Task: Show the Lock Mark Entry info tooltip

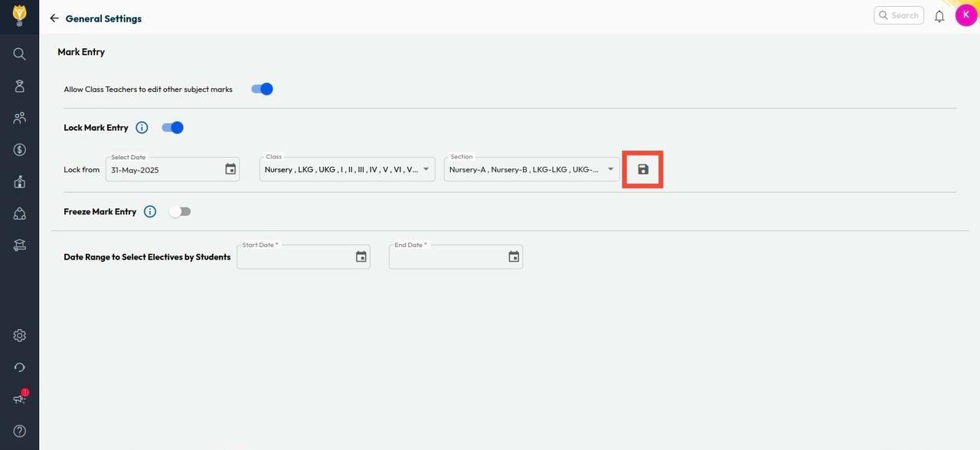Action: coord(142,128)
